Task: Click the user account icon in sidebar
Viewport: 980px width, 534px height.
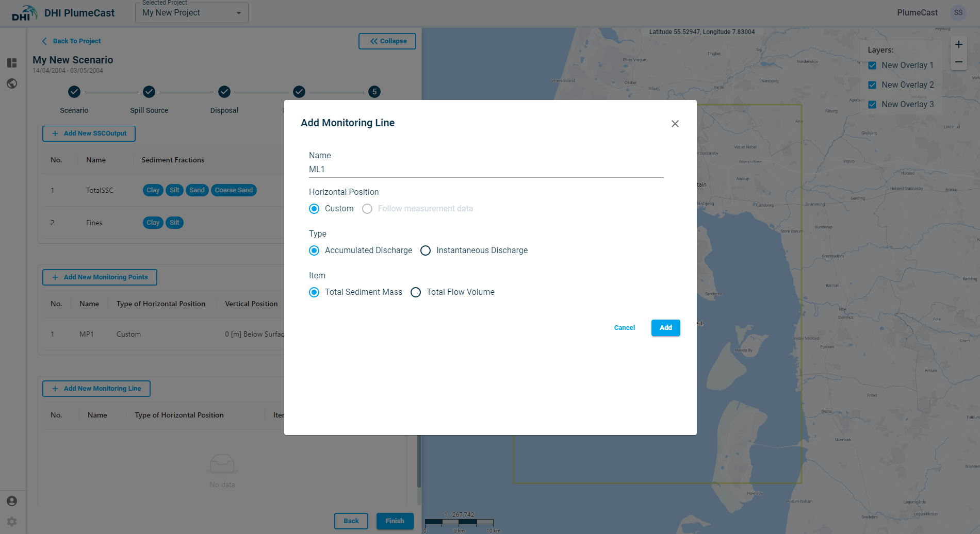Action: click(12, 501)
